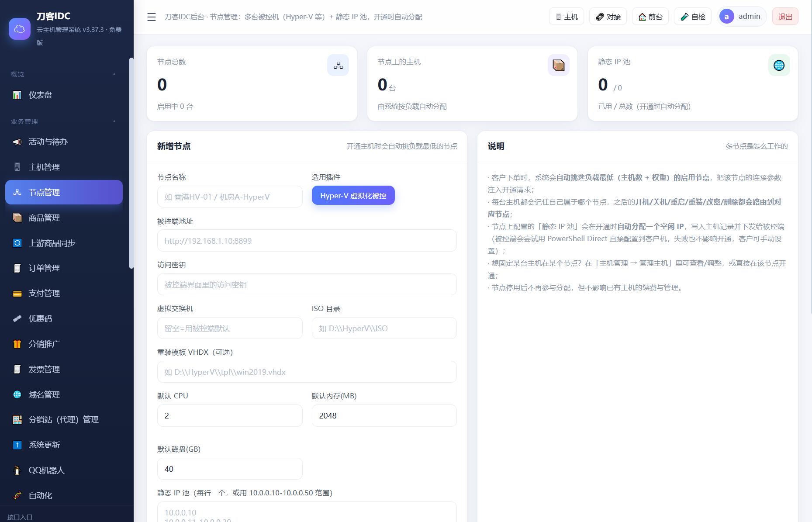Screen dimensions: 812x522
Task: Click the cloud logo icon for 刀客IDC
Action: (20, 29)
